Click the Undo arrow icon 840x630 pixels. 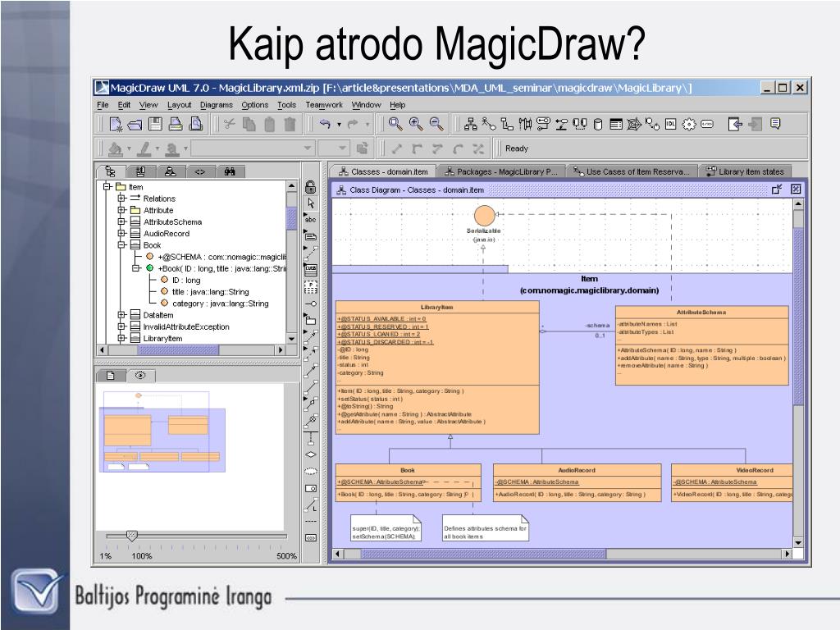pos(325,124)
